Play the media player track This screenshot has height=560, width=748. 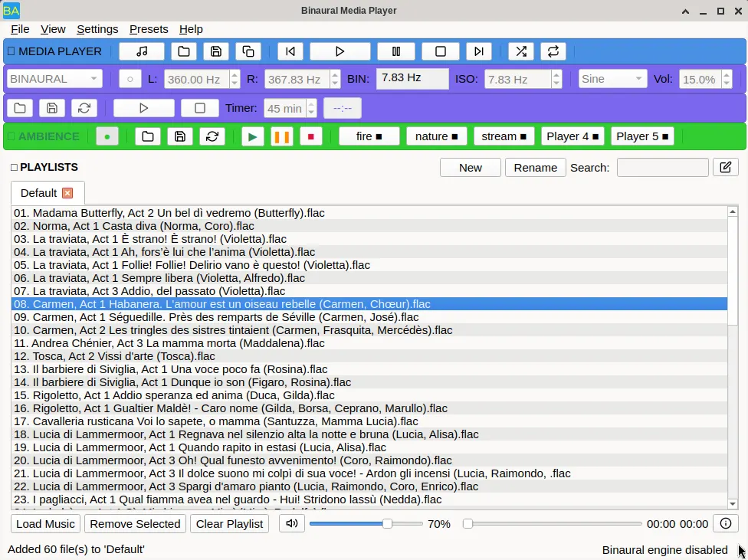[340, 51]
